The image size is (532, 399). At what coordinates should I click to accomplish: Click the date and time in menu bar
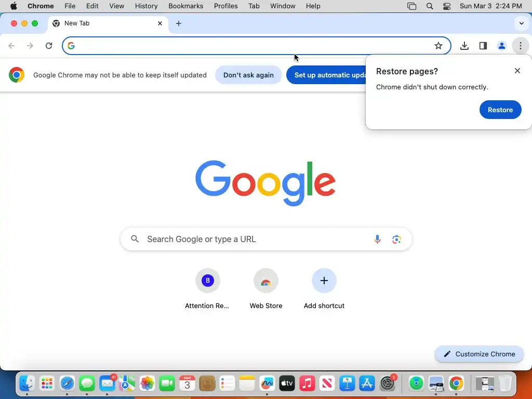pos(490,6)
